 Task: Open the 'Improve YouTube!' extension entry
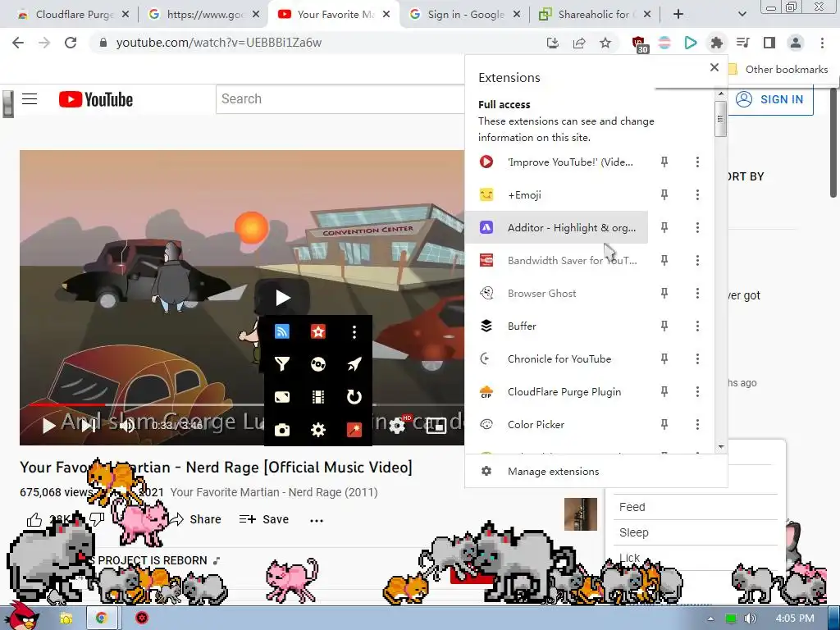pyautogui.click(x=557, y=162)
